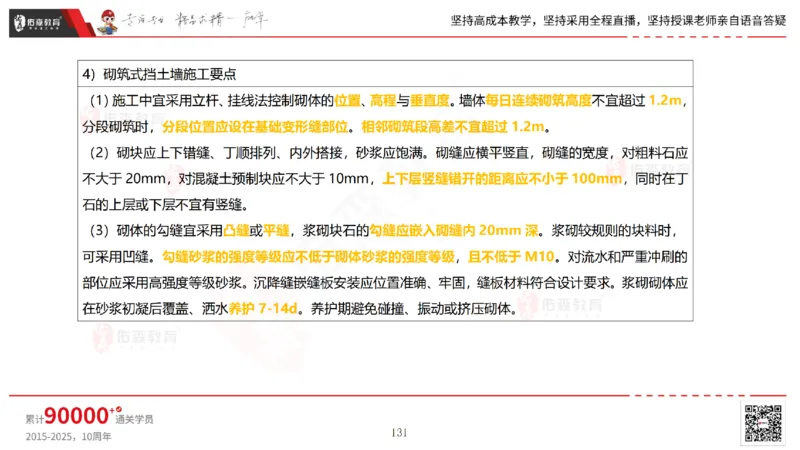Click the highlighted text '养护 7-14d'
The image size is (800, 450).
263,309
